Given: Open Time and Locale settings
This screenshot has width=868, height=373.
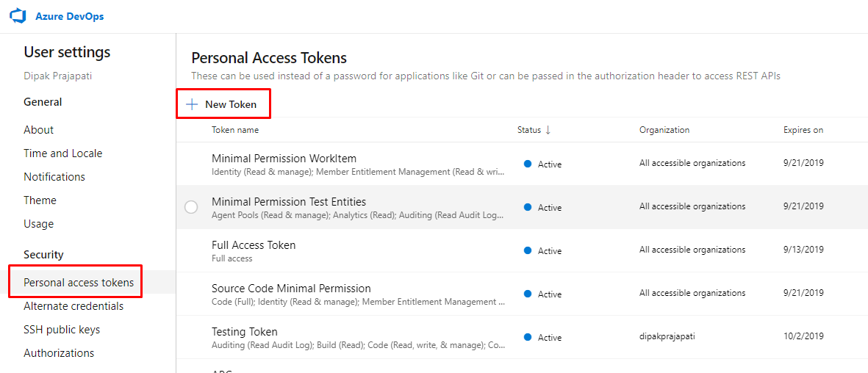Looking at the screenshot, I should click(x=63, y=153).
